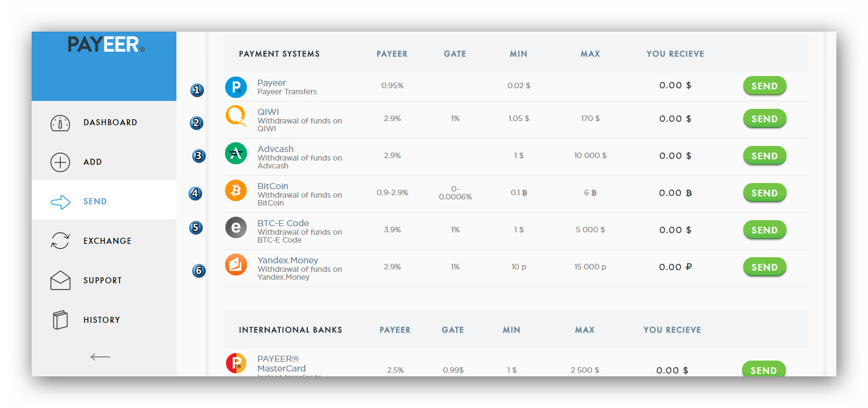Click MasterCard gate 0.99$ value
Viewport: 868px width, 408px height.
tap(453, 370)
